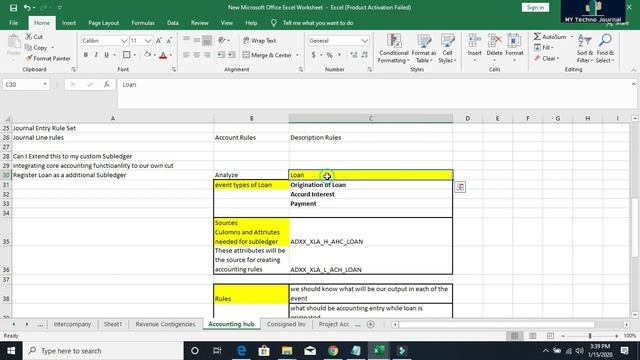This screenshot has height=360, width=640.
Task: Click the Font Color red A icon
Action: [163, 55]
